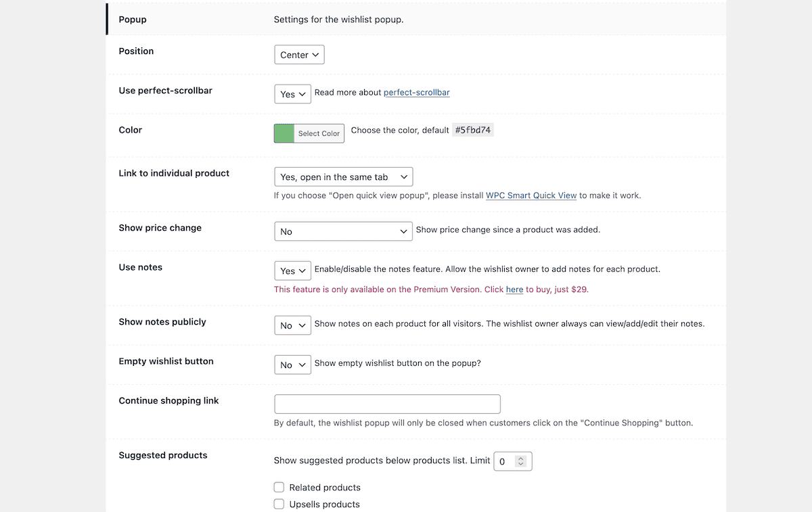
Task: Open the WPC Smart Quick View link
Action: click(x=531, y=195)
